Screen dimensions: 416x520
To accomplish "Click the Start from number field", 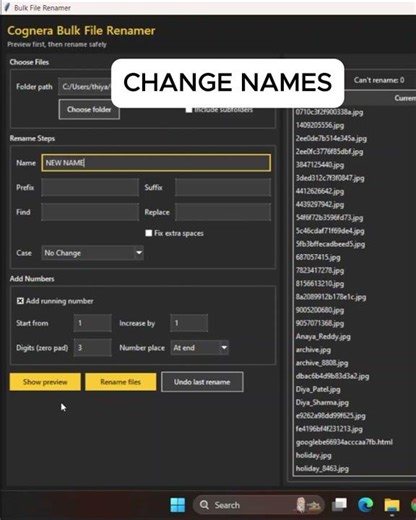I will point(93,323).
